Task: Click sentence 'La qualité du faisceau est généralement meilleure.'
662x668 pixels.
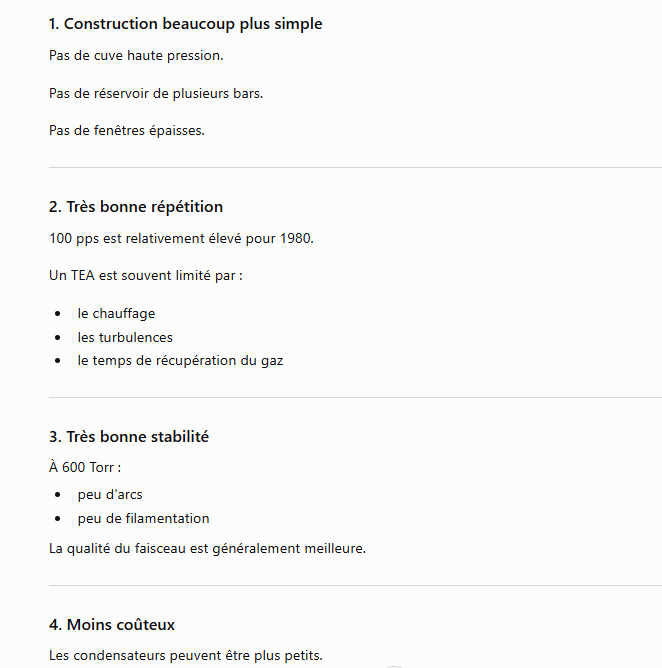Action: click(207, 548)
